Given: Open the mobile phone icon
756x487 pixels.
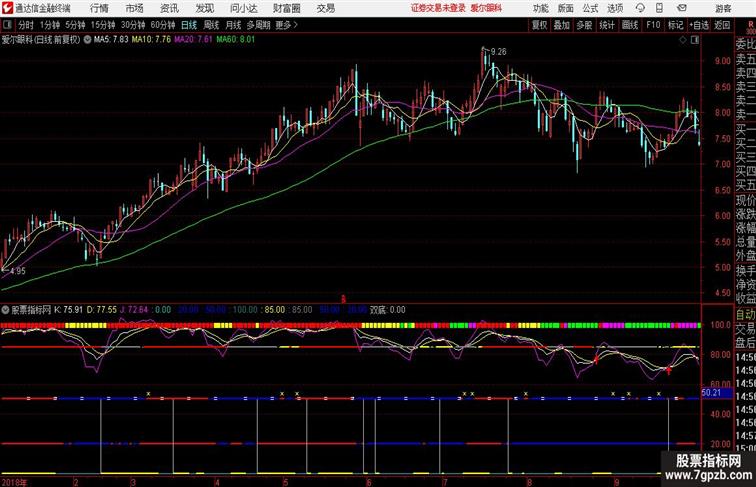Looking at the screenshot, I should (x=660, y=8).
